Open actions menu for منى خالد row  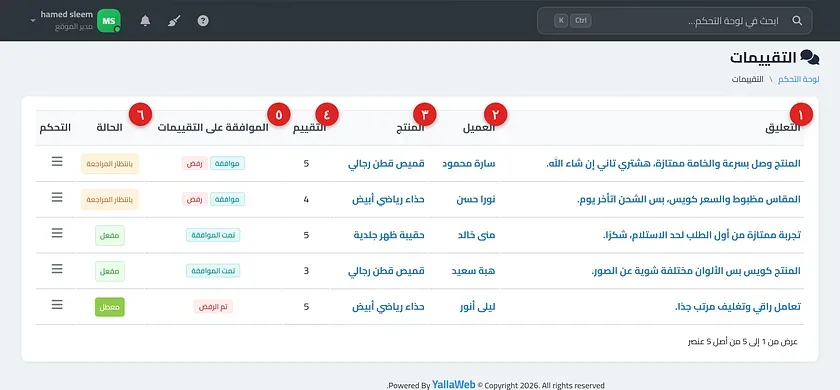[57, 233]
